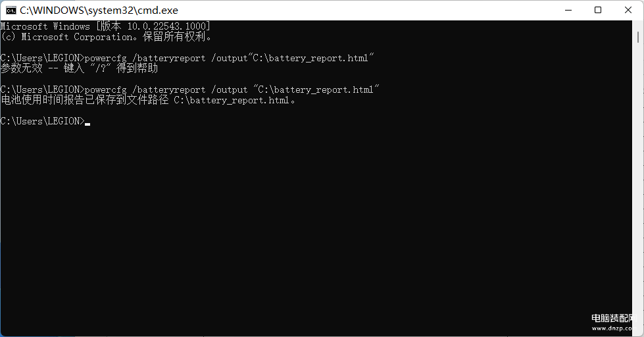Minimize the cmd.exe window
The width and height of the screenshot is (644, 337).
[568, 11]
